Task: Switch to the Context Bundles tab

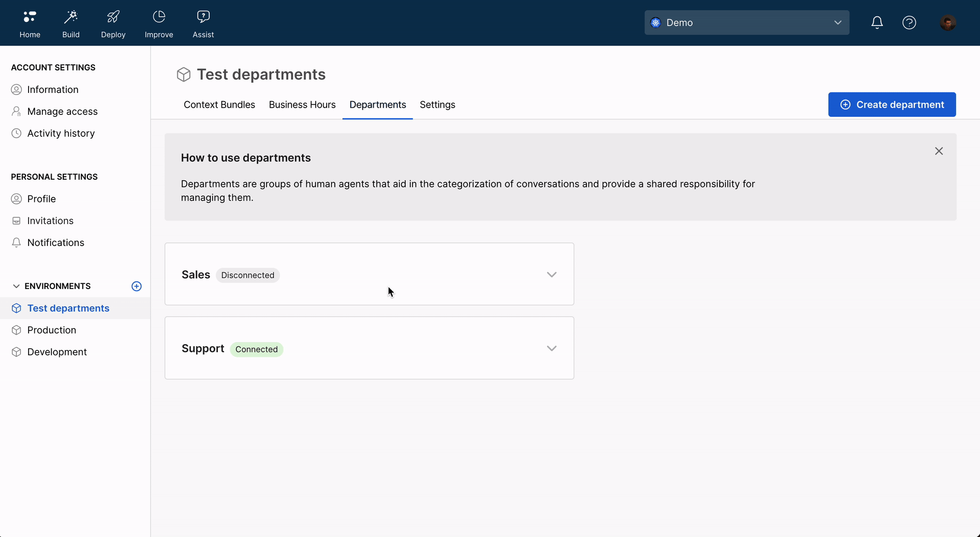Action: 219,105
